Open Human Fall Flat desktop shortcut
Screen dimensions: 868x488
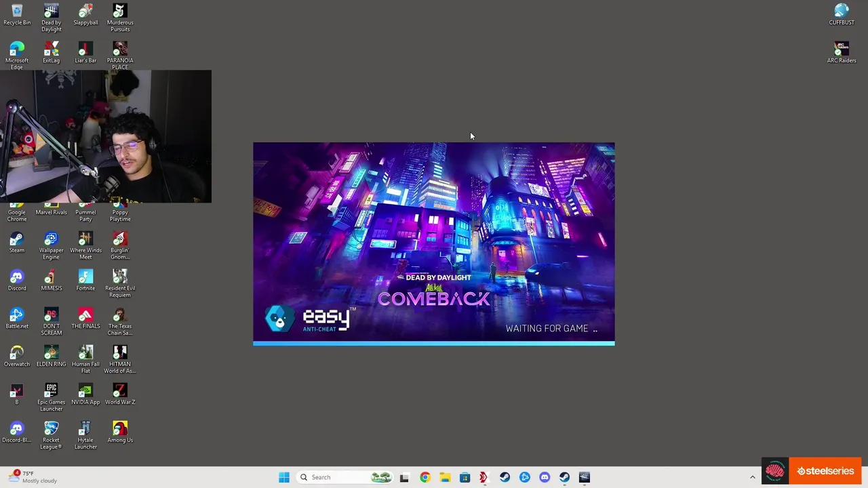85,359
